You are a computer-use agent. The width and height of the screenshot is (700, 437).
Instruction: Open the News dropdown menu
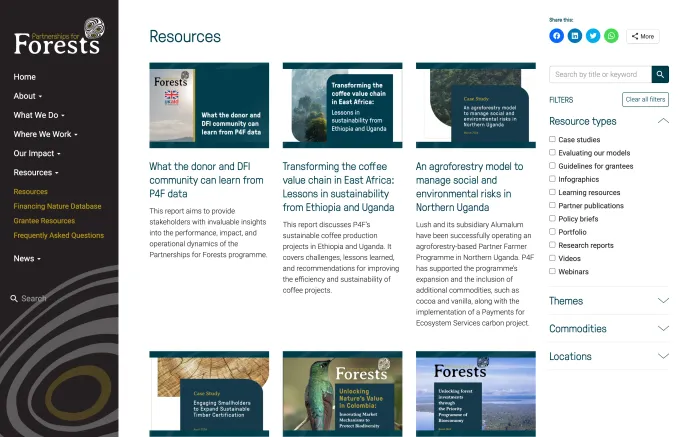coord(27,259)
